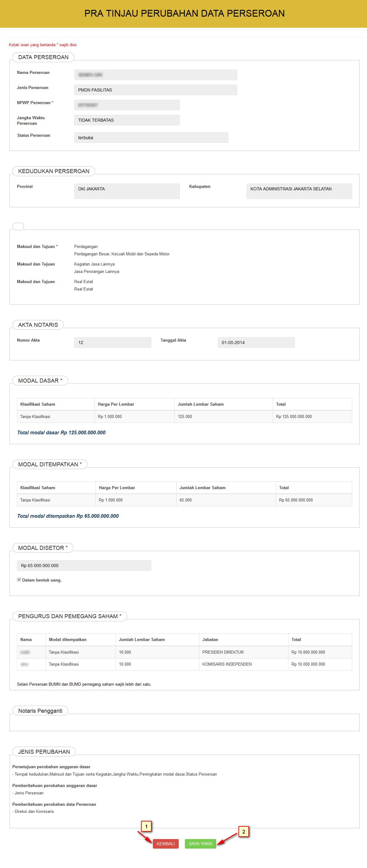Select the PRESIDEN DIREKTUR table cell
367x868 pixels.
click(x=223, y=652)
